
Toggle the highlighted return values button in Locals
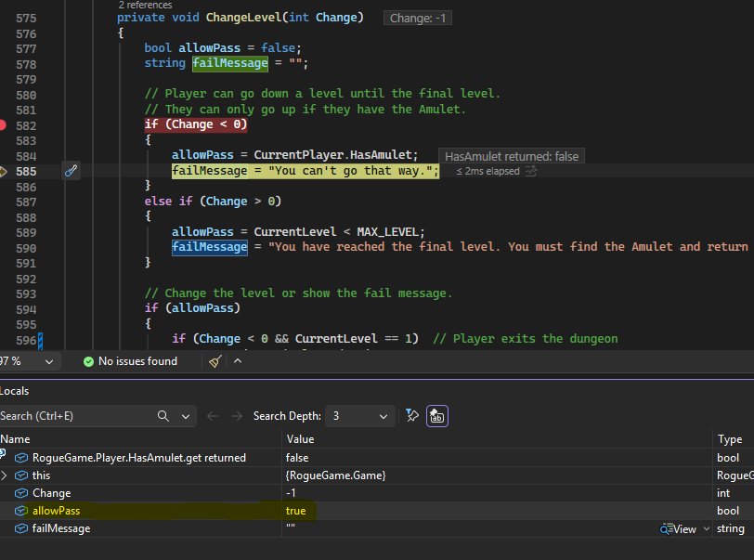point(437,416)
